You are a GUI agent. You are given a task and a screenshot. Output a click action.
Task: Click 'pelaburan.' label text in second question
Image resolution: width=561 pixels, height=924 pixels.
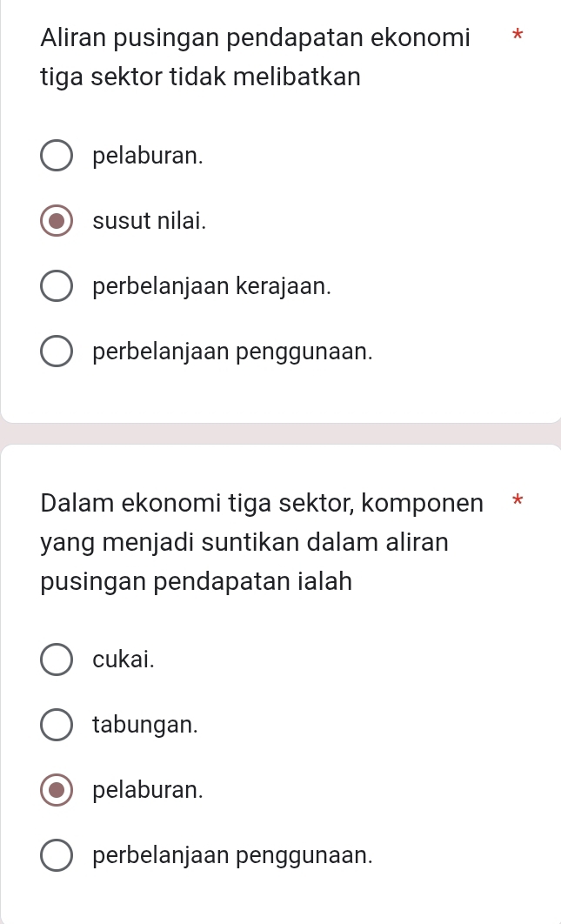tap(149, 790)
